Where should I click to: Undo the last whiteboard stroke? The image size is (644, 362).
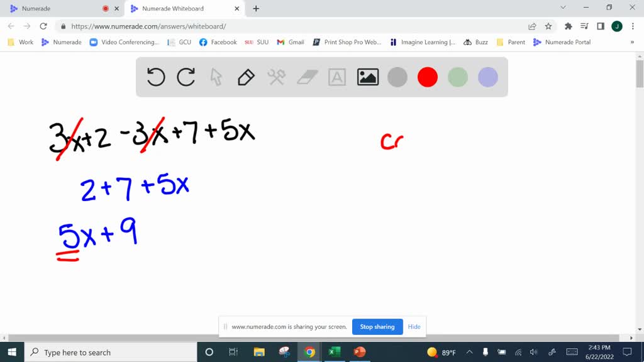[155, 77]
